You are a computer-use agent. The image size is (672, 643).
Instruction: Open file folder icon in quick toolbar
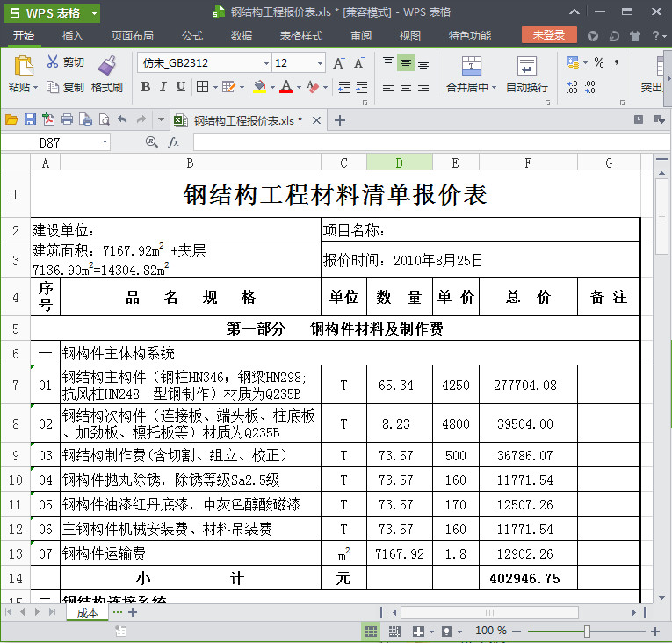click(x=11, y=119)
